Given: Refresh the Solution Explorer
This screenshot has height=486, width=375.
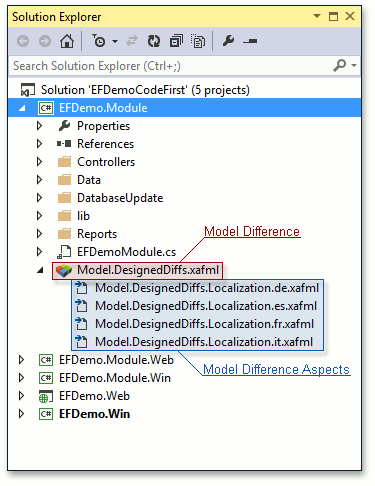Looking at the screenshot, I should click(154, 41).
